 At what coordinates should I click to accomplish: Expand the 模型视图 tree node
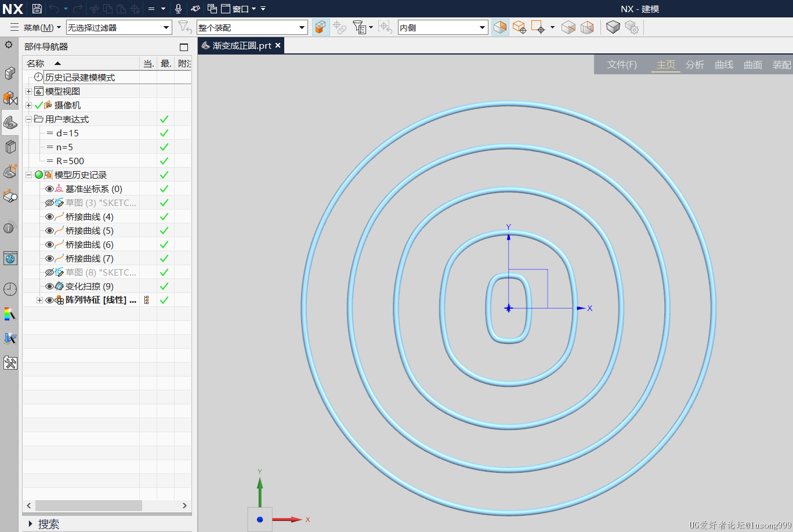pyautogui.click(x=28, y=91)
